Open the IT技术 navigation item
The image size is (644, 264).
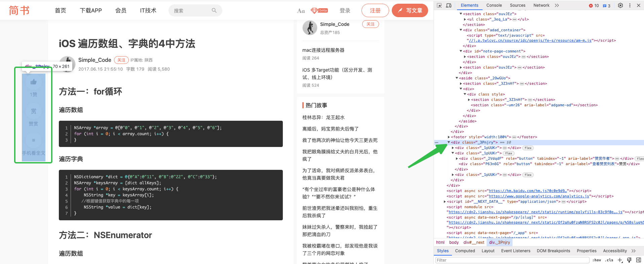(x=148, y=10)
